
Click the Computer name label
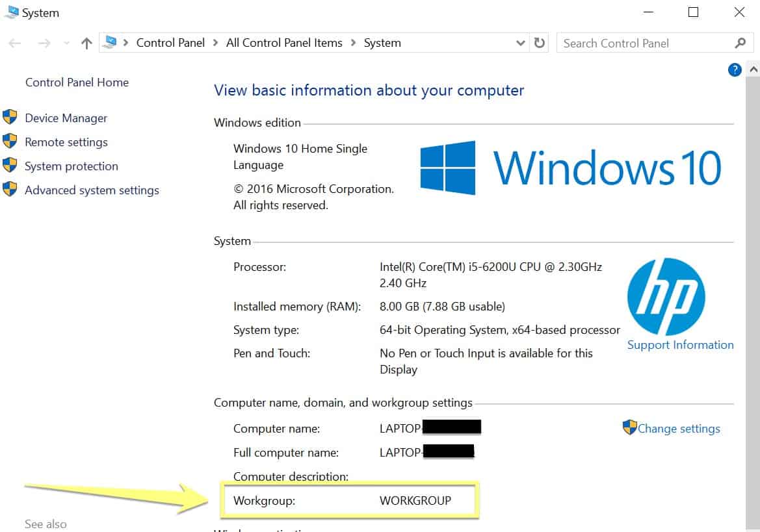276,429
